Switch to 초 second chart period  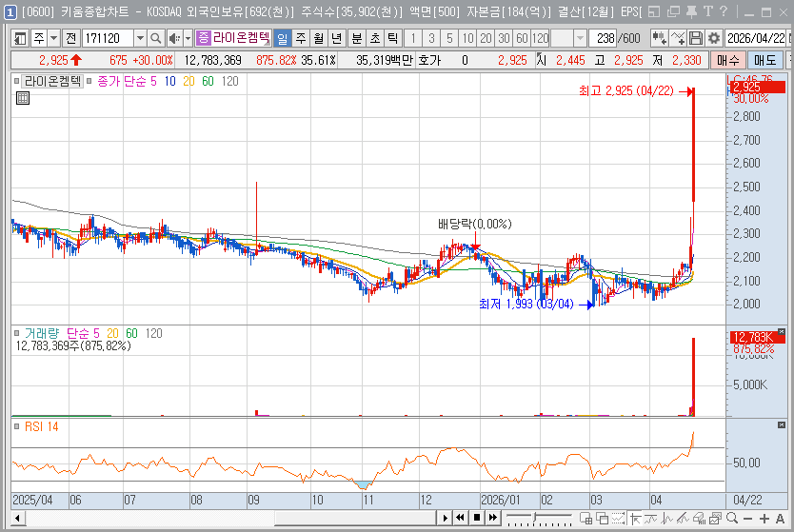375,38
